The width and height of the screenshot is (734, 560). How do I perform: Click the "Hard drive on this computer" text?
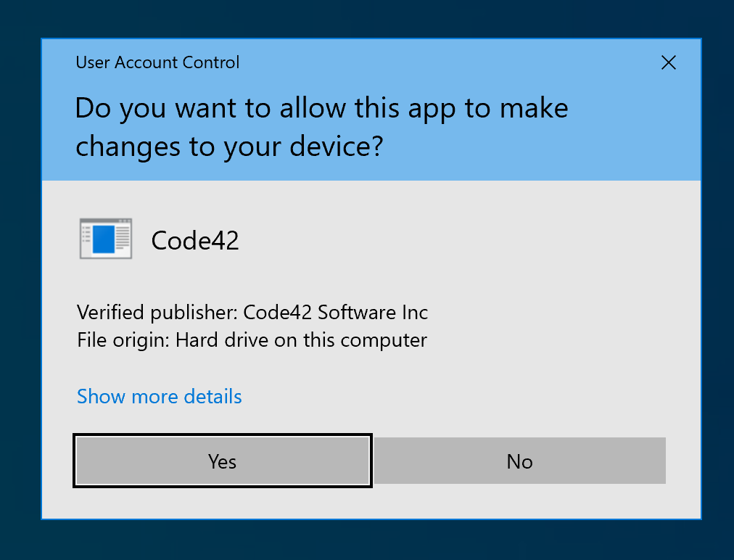pos(301,339)
